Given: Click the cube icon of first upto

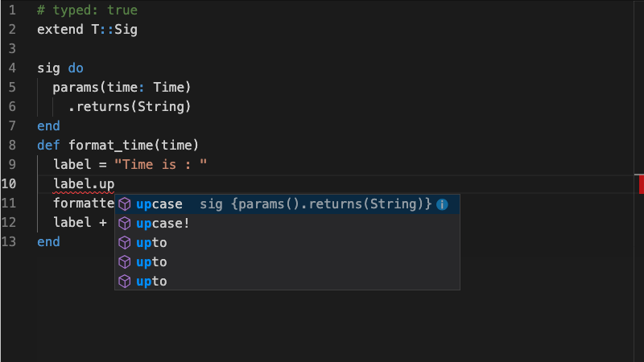Looking at the screenshot, I should click(x=125, y=243).
